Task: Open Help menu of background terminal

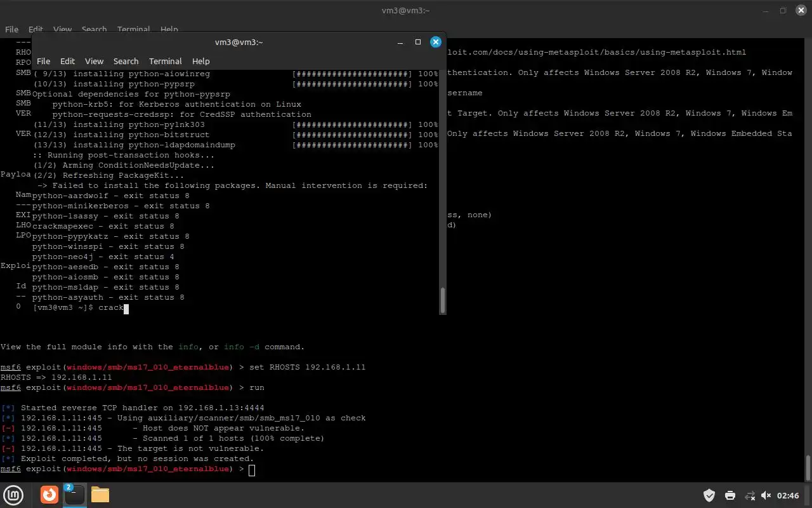Action: tap(169, 29)
